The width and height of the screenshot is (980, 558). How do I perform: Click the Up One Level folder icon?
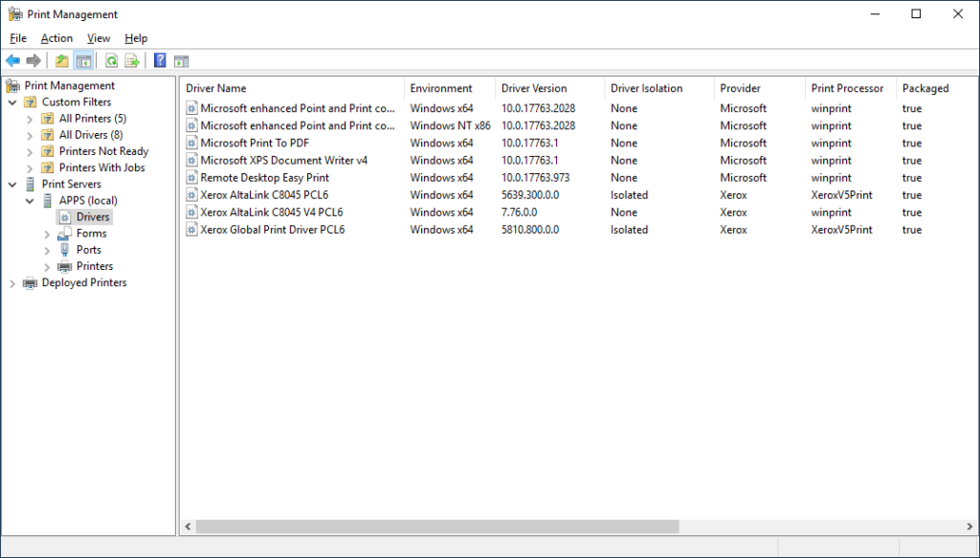point(62,61)
